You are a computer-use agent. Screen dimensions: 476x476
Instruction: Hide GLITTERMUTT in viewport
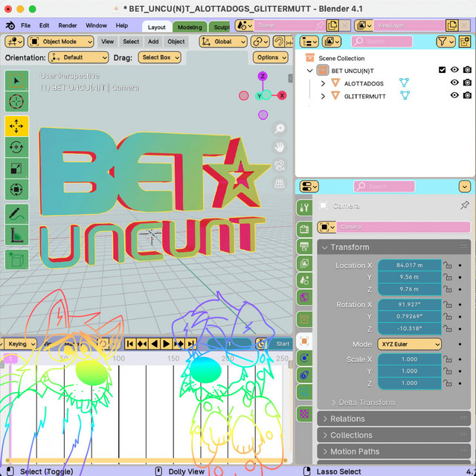point(454,95)
